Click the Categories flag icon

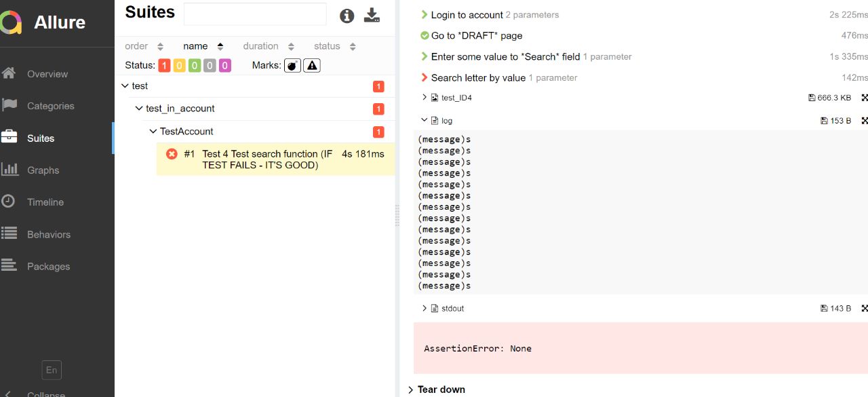tap(9, 105)
